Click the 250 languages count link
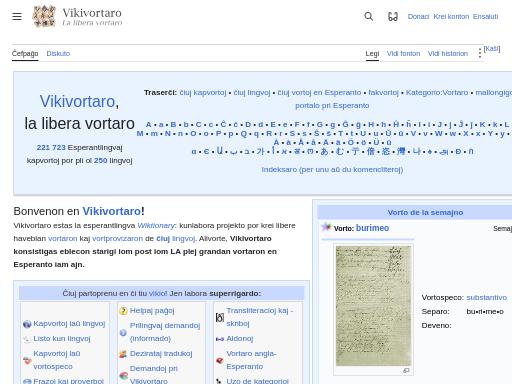The image size is (512, 384). (x=100, y=160)
